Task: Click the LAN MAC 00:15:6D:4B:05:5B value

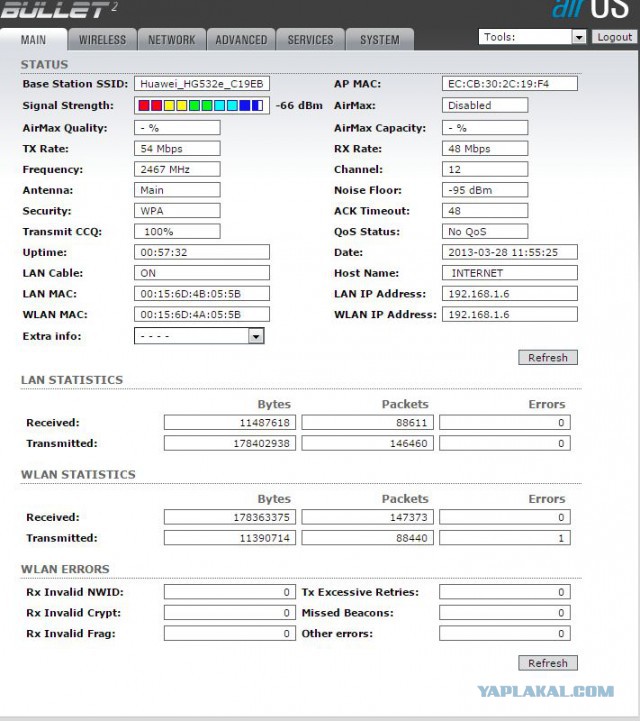Action: pyautogui.click(x=201, y=293)
